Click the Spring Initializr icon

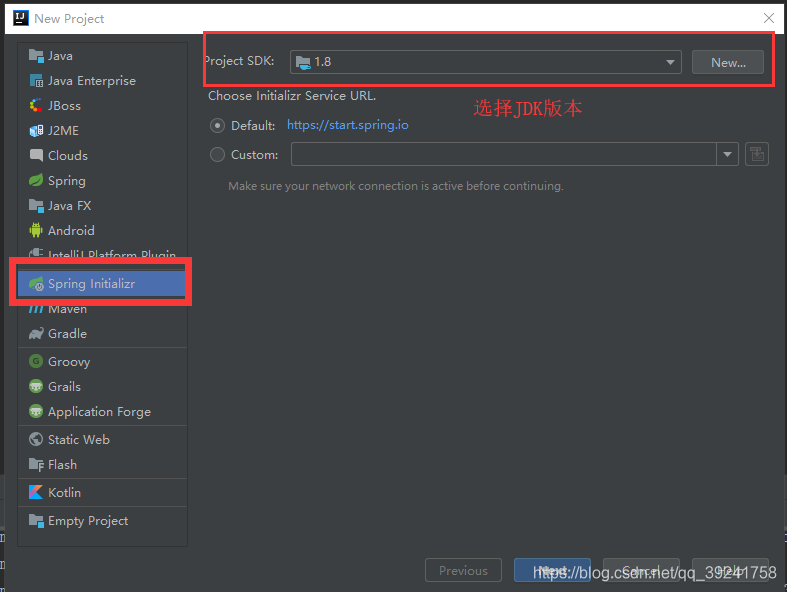(x=36, y=284)
